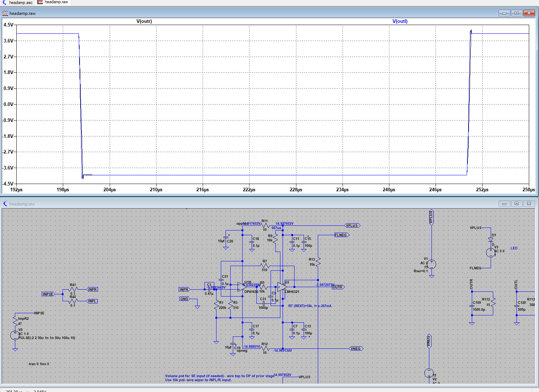Maximize the headamp.asc schematic window
This screenshot has height=392, width=539.
516,204
